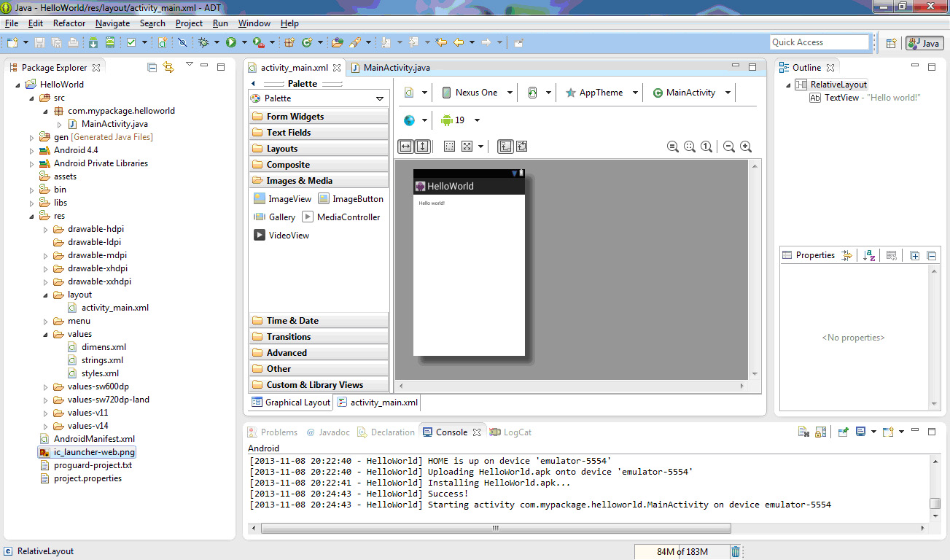950x560 pixels.
Task: Click the New Android XML file icon
Action: point(163,42)
